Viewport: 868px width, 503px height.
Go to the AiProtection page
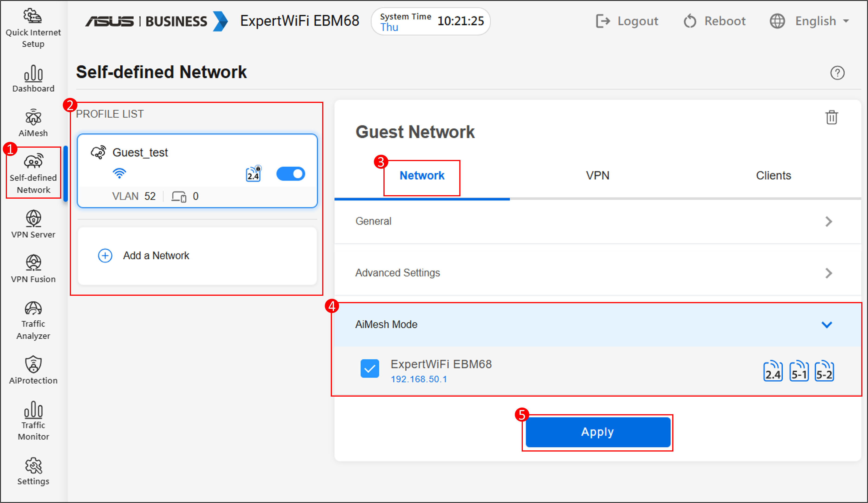click(x=33, y=370)
